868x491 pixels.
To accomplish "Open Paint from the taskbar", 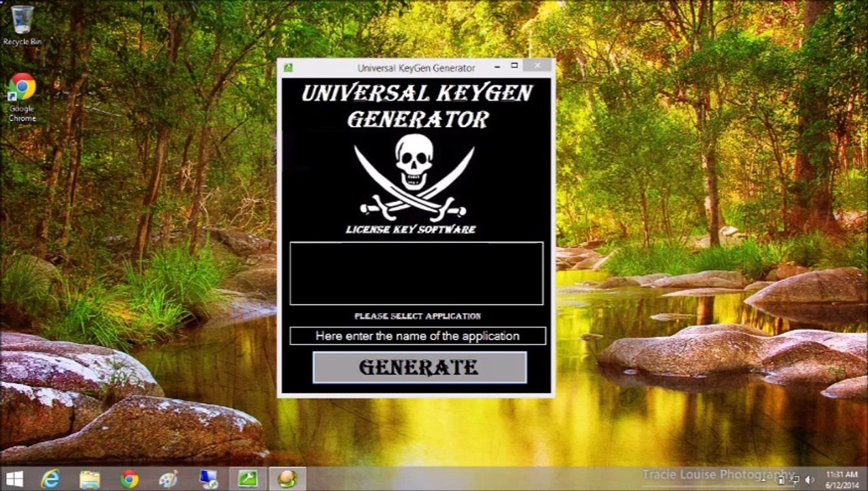I will (168, 479).
